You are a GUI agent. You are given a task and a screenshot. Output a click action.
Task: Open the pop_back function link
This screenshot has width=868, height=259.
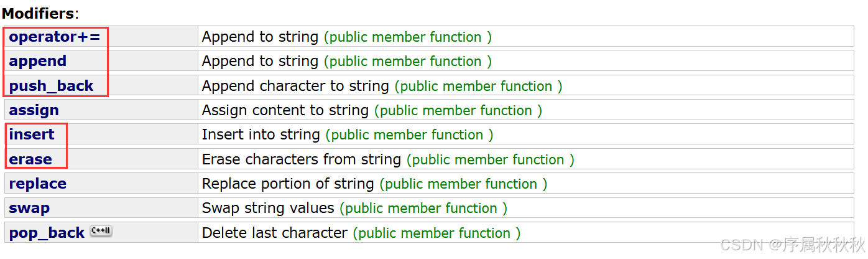pos(47,233)
